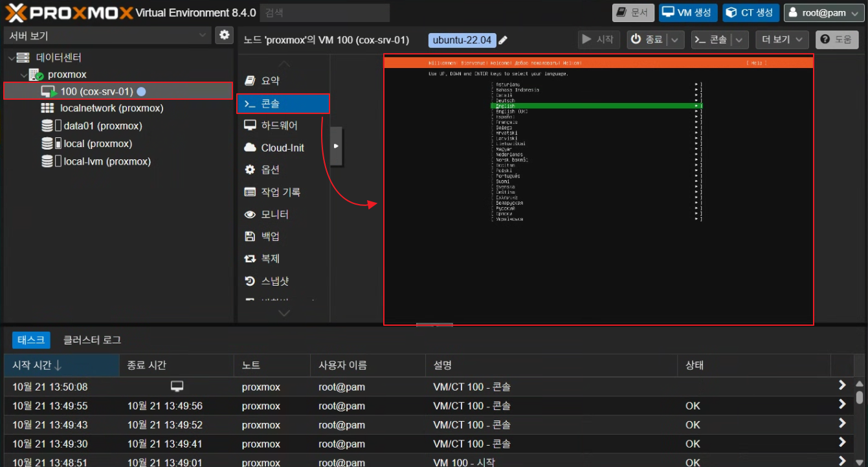Switch to the 클러스터 로그 tab
The height and width of the screenshot is (467, 868).
[x=92, y=339]
